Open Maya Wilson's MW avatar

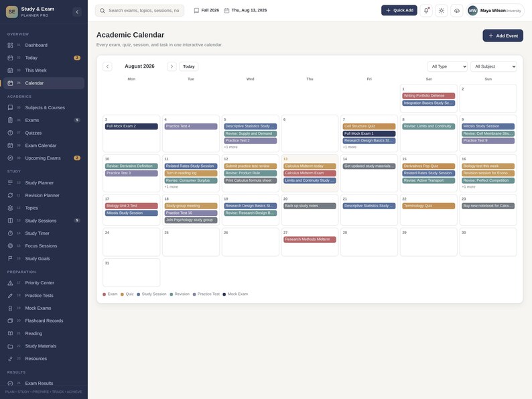[x=472, y=11]
